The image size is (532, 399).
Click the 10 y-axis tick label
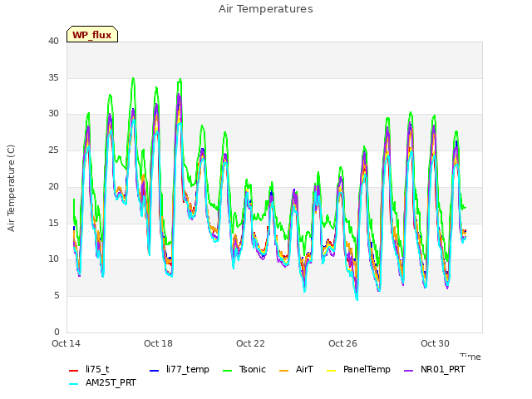pyautogui.click(x=53, y=259)
